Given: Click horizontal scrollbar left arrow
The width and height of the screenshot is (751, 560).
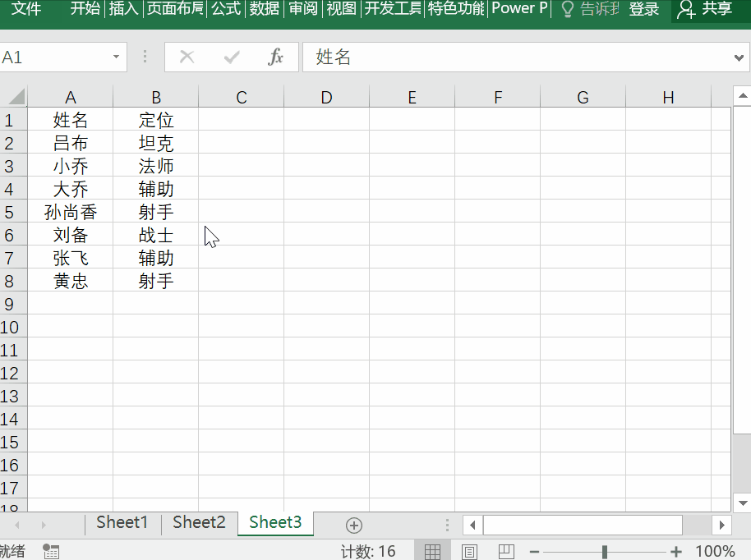Looking at the screenshot, I should click(472, 525).
